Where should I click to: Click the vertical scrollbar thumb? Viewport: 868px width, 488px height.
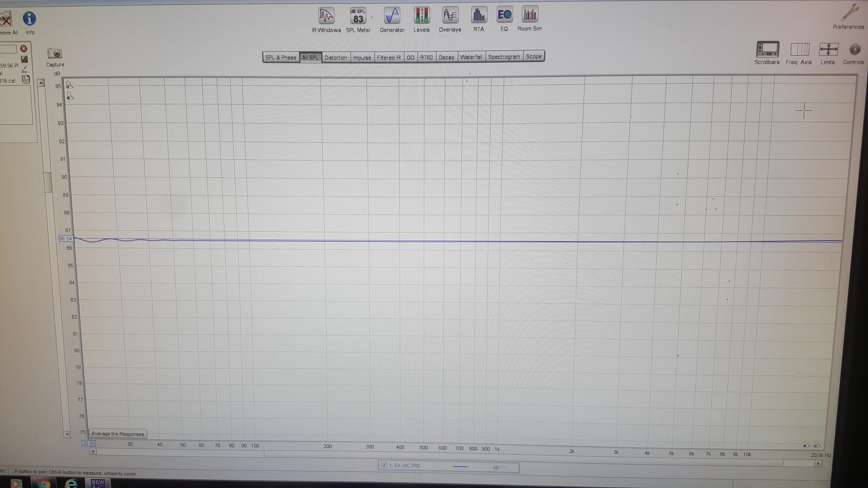click(x=48, y=182)
